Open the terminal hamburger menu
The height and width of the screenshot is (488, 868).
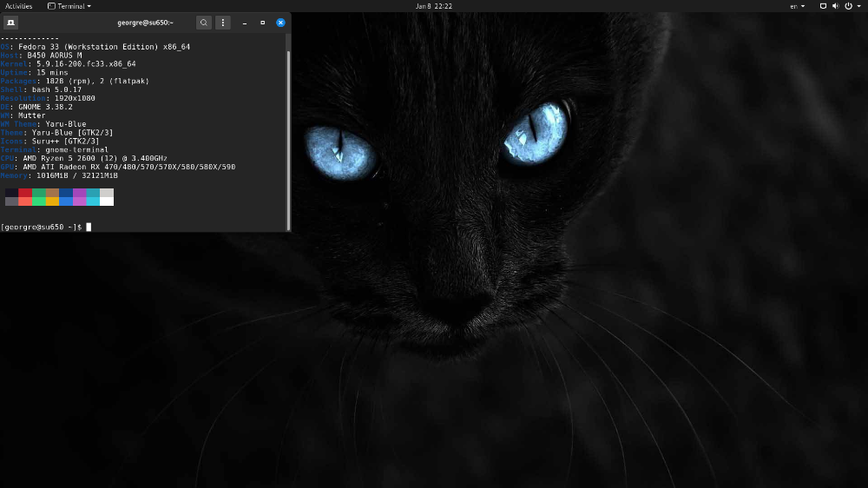[222, 23]
